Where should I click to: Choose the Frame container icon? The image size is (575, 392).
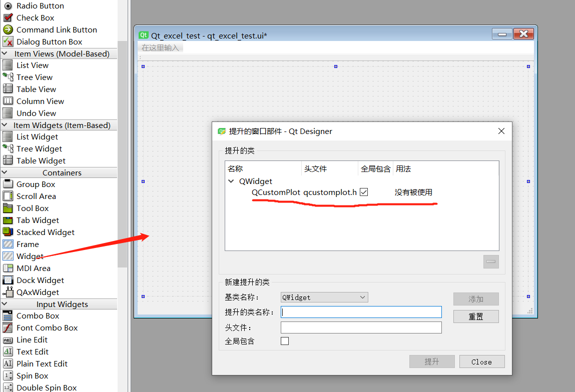click(x=8, y=244)
